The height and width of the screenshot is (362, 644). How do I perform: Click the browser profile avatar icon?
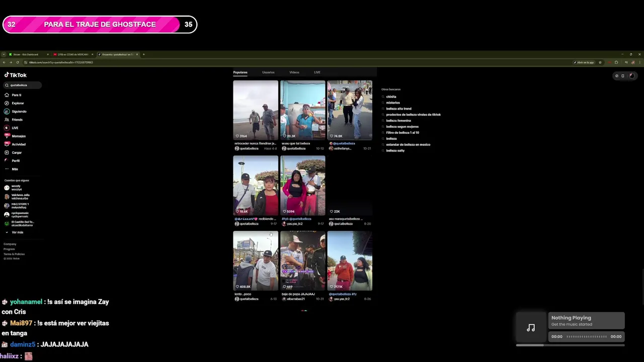(633, 62)
